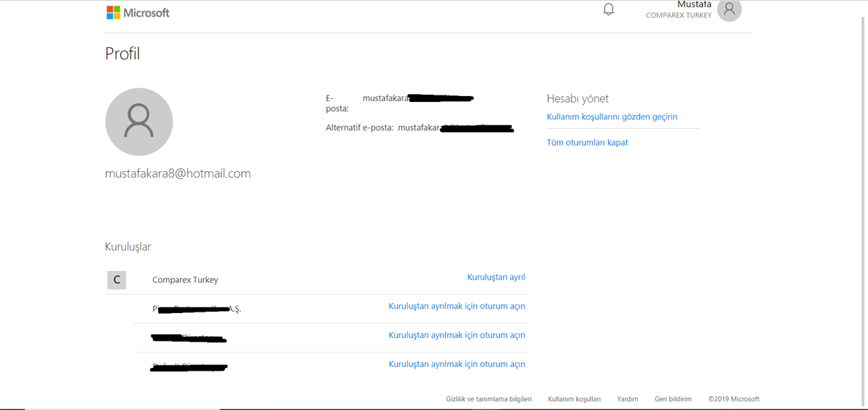Click the large profile picture placeholder
868x410 pixels.
[139, 122]
